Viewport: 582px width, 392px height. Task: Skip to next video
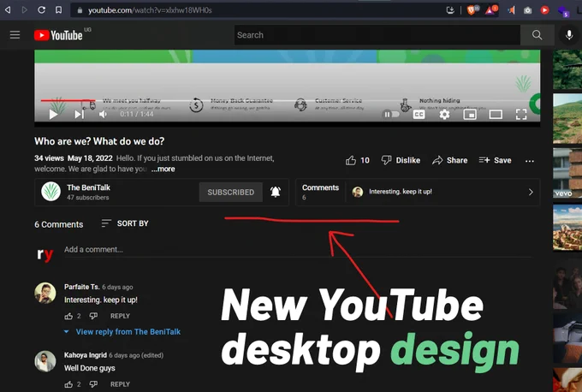(79, 115)
